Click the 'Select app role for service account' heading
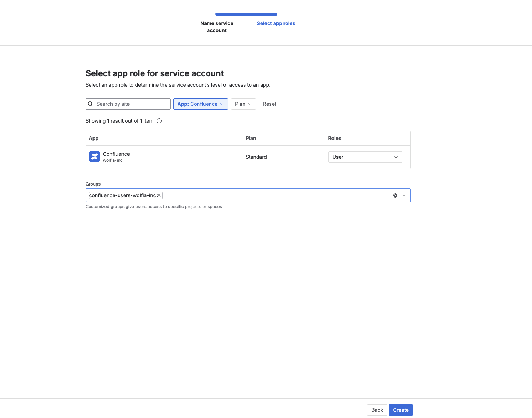532x418 pixels. click(155, 73)
